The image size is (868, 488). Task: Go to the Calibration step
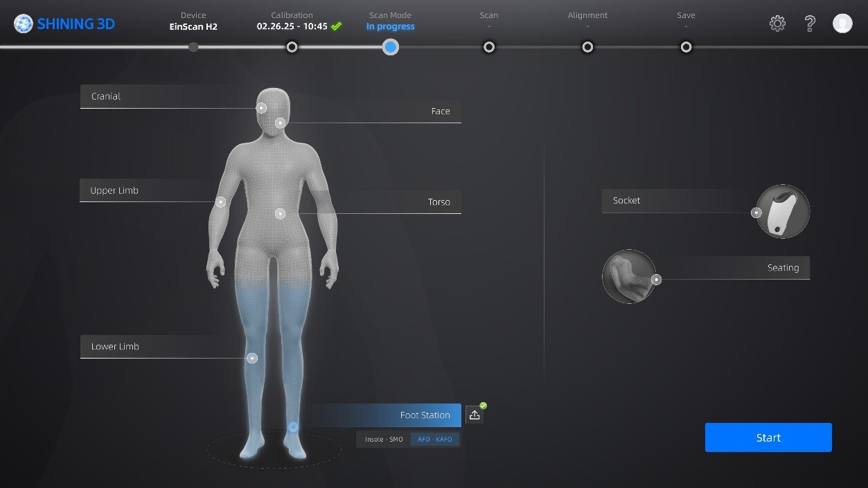click(x=292, y=47)
